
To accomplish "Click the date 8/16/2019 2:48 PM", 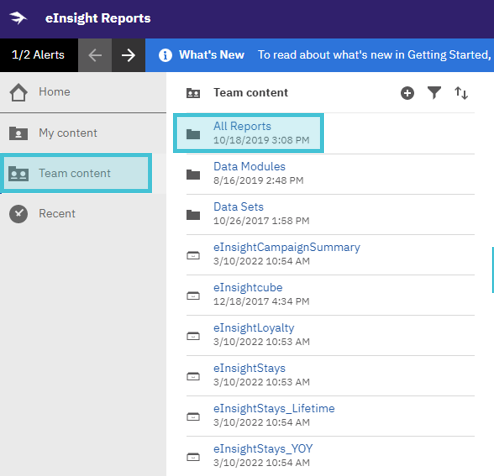I will pos(258,181).
